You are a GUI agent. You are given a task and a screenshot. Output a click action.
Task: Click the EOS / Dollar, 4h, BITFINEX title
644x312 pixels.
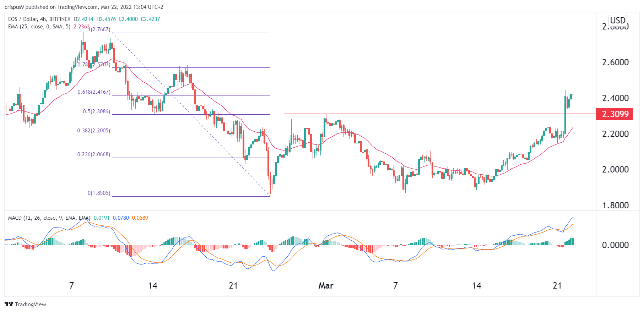39,19
